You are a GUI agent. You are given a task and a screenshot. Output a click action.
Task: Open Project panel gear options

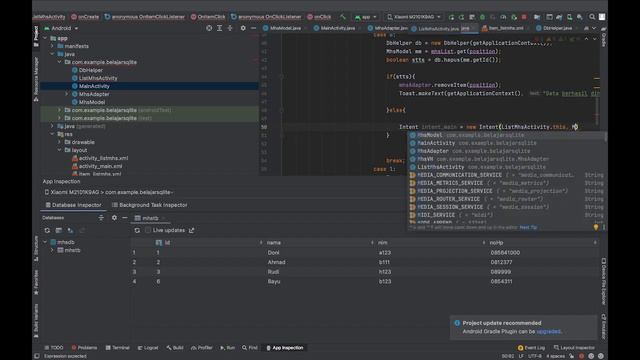click(243, 28)
